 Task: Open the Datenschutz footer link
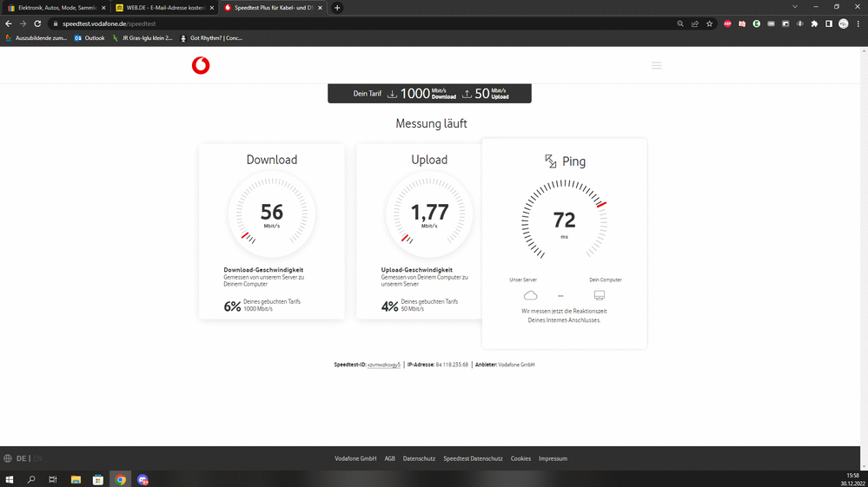click(x=419, y=458)
